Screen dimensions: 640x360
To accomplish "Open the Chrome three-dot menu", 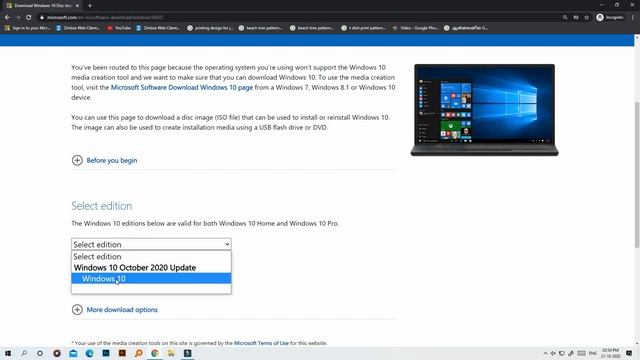I will tap(633, 18).
